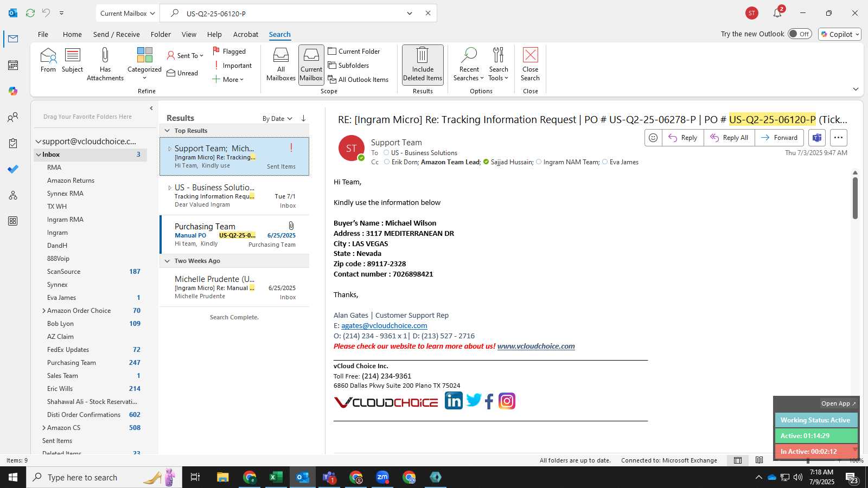This screenshot has height=488, width=868.
Task: Open Excel from the Windows taskbar
Action: (276, 477)
